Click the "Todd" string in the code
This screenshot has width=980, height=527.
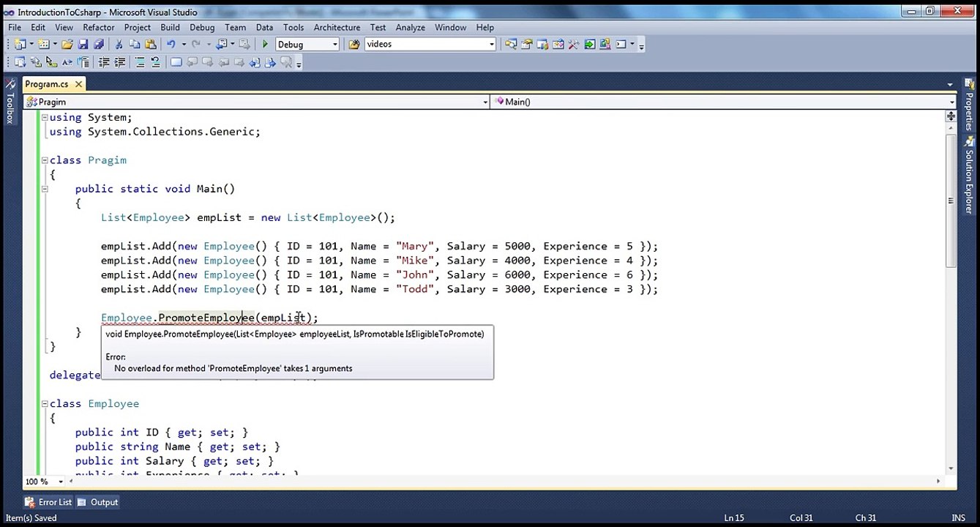click(x=415, y=289)
